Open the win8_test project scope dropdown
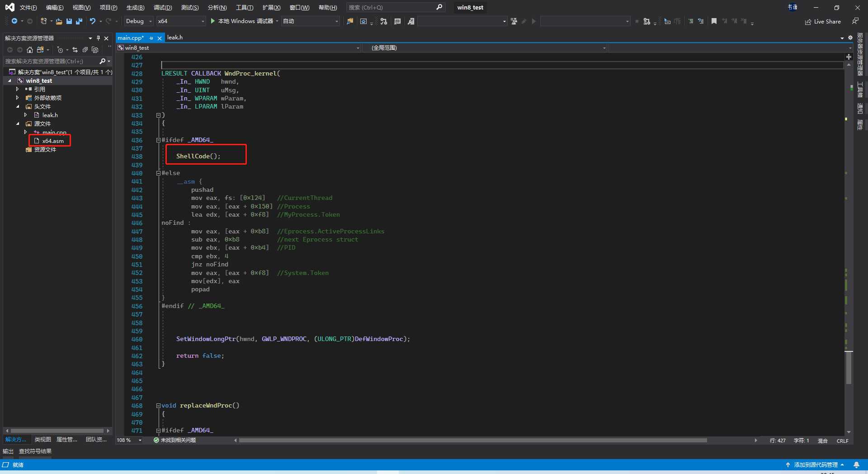 [239, 47]
